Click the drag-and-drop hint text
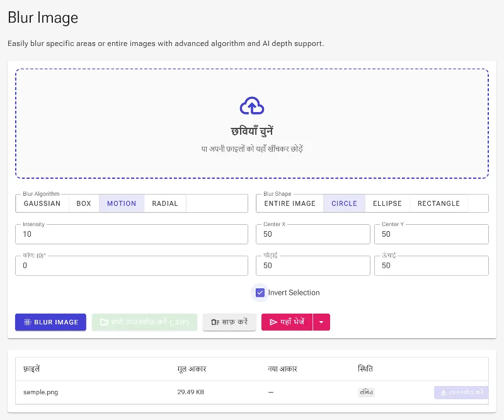 coord(252,149)
